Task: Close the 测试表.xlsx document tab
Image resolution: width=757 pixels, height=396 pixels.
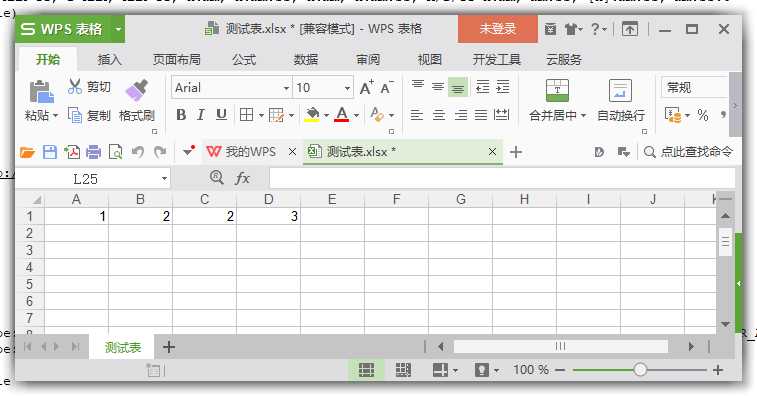Action: click(492, 152)
